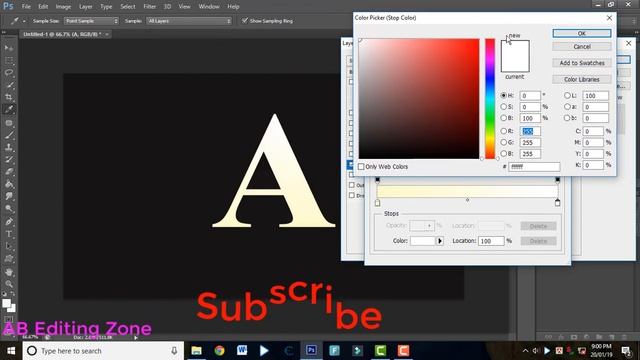Select the Hand tool
Viewport: 640px width, 360px height.
coord(9,272)
